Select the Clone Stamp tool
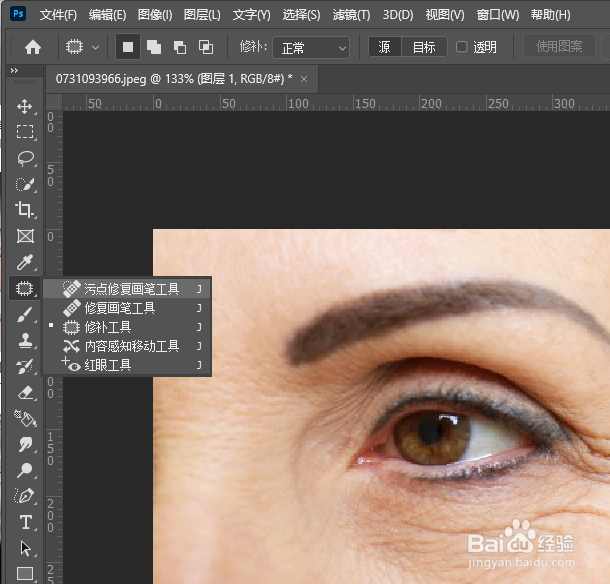The image size is (610, 584). pos(25,340)
